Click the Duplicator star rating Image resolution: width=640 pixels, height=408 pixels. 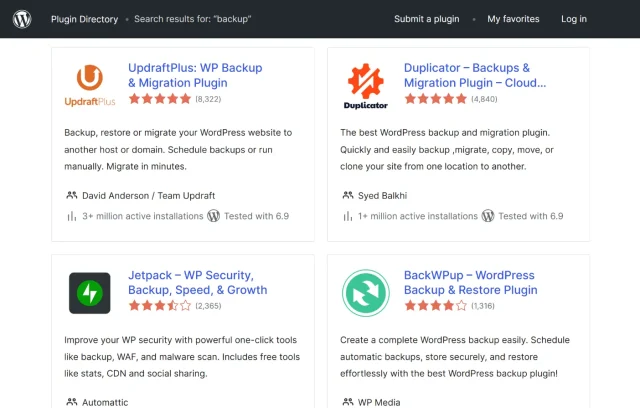(x=436, y=99)
